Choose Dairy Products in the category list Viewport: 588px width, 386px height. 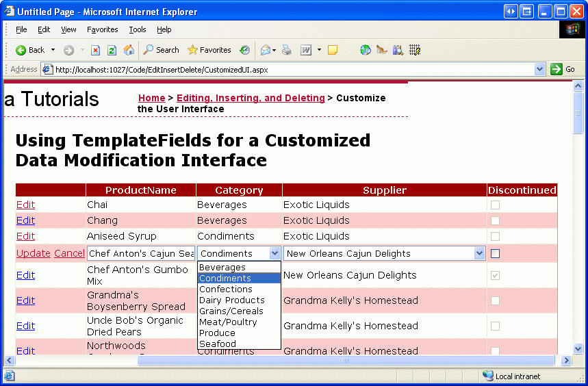point(231,300)
